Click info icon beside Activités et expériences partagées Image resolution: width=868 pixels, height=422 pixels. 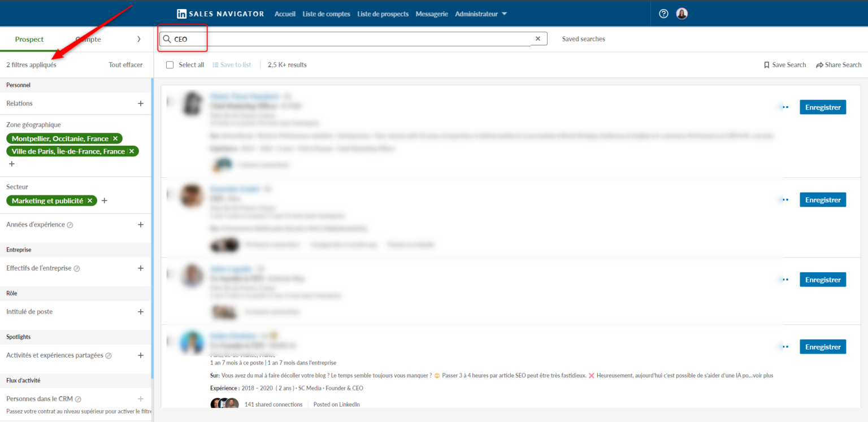tap(108, 356)
